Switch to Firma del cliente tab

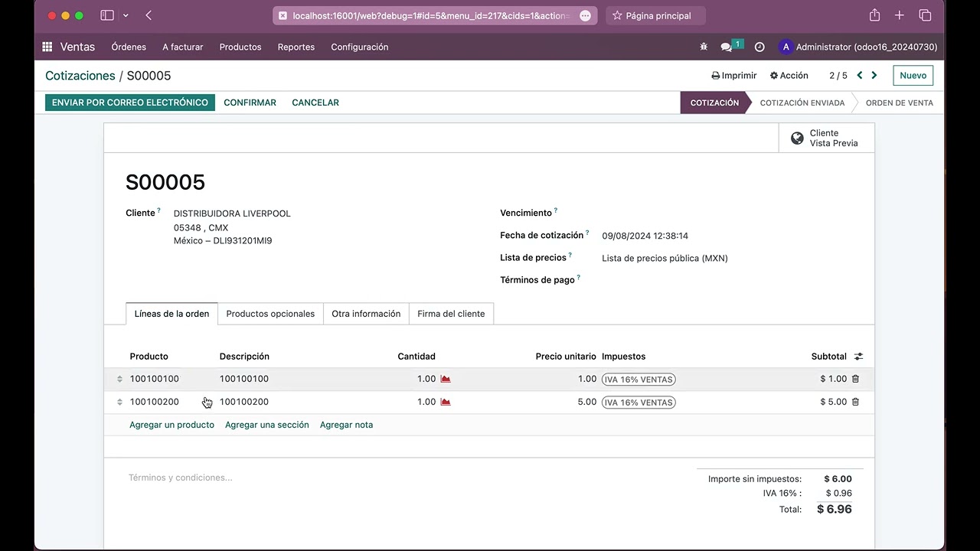click(451, 314)
